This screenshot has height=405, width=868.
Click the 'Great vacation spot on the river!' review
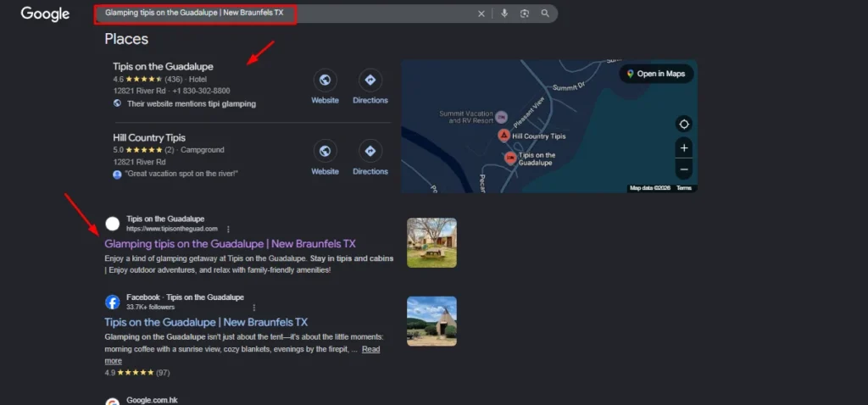(181, 174)
